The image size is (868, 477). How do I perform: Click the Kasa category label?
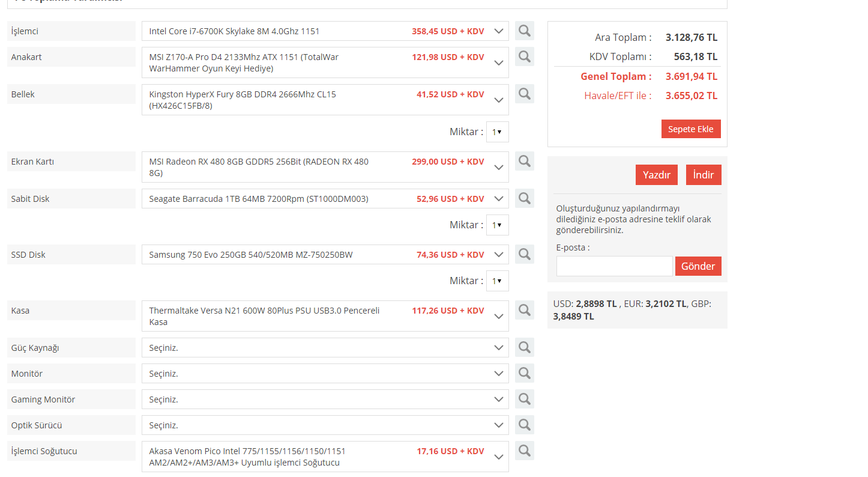tap(71, 311)
